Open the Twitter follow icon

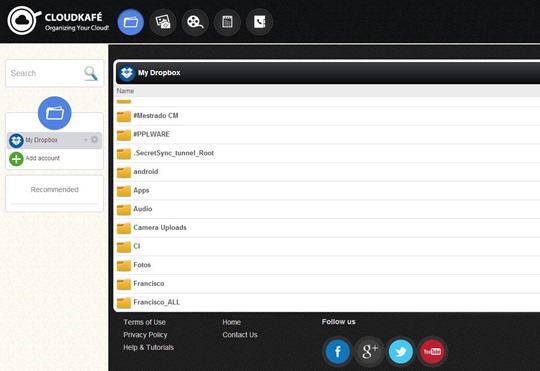pyautogui.click(x=401, y=352)
